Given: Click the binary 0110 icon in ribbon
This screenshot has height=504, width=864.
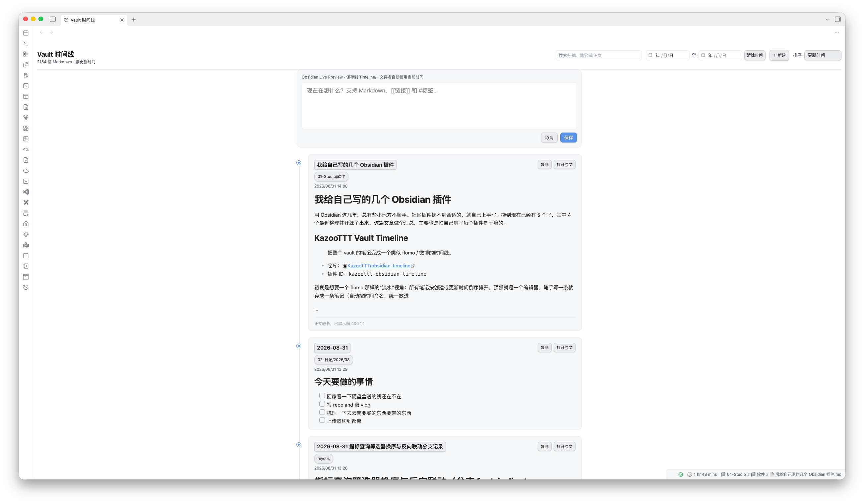Looking at the screenshot, I should pyautogui.click(x=26, y=75).
